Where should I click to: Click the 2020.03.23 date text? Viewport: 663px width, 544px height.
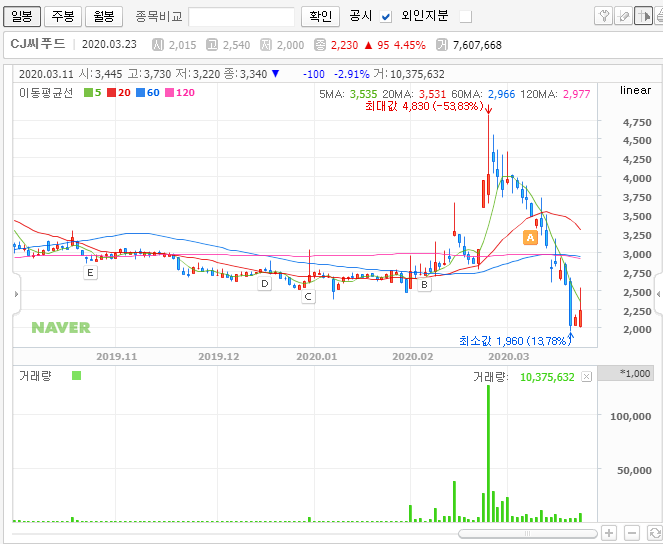click(x=109, y=44)
